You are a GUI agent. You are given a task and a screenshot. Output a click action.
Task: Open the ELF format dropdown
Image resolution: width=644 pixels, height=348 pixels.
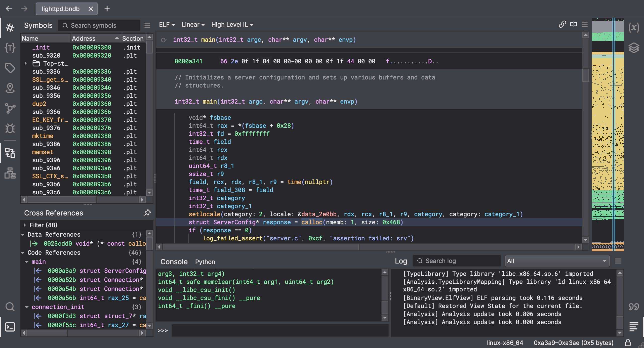[x=166, y=24]
